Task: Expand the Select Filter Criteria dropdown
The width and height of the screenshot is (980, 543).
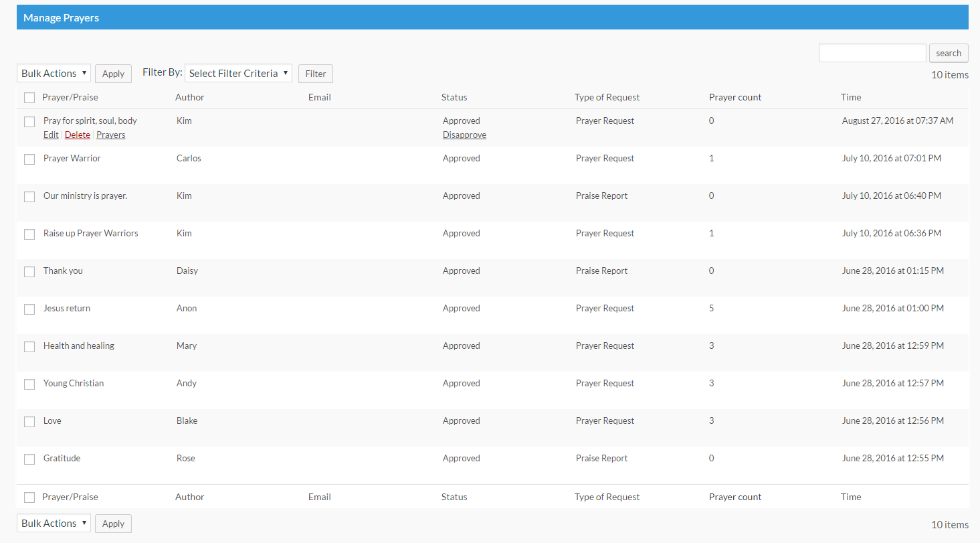Action: 238,74
